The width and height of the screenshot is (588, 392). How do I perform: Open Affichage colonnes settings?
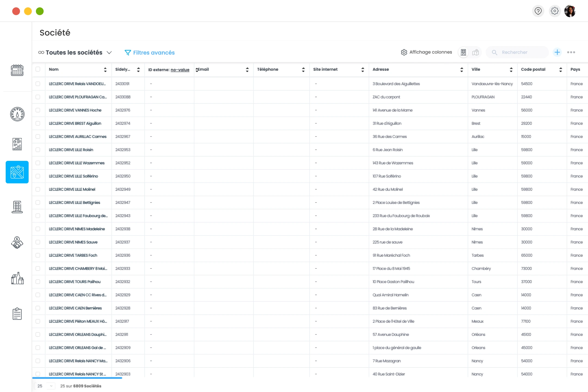click(426, 52)
